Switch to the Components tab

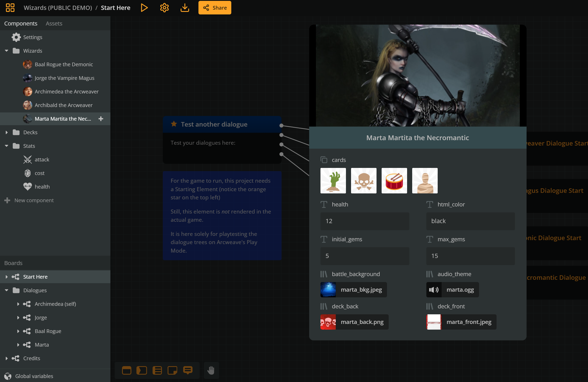21,23
